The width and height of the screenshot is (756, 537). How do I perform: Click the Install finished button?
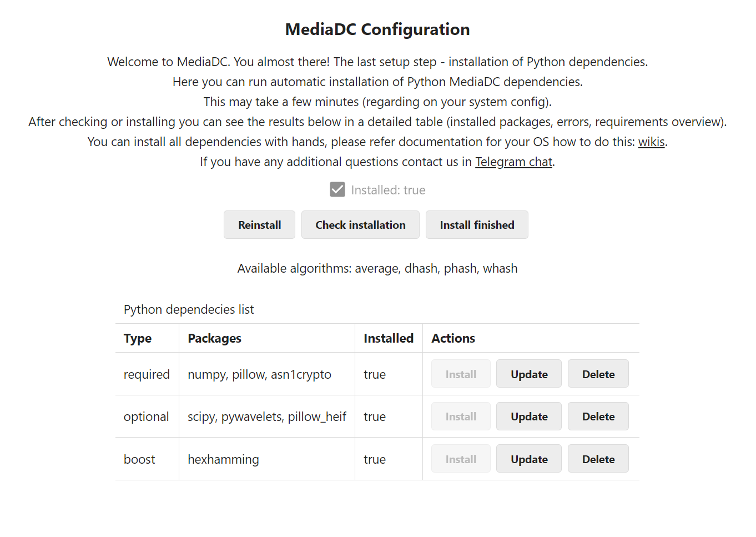(x=477, y=225)
